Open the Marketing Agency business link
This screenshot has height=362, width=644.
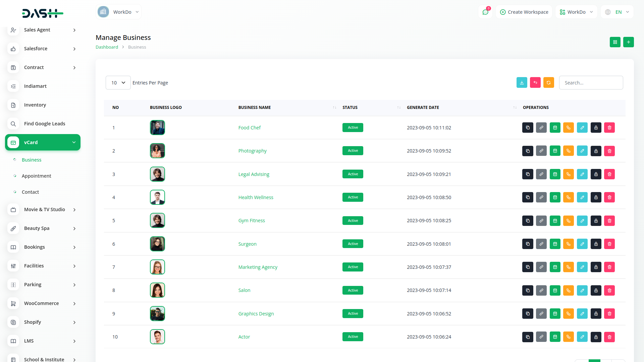tap(258, 267)
